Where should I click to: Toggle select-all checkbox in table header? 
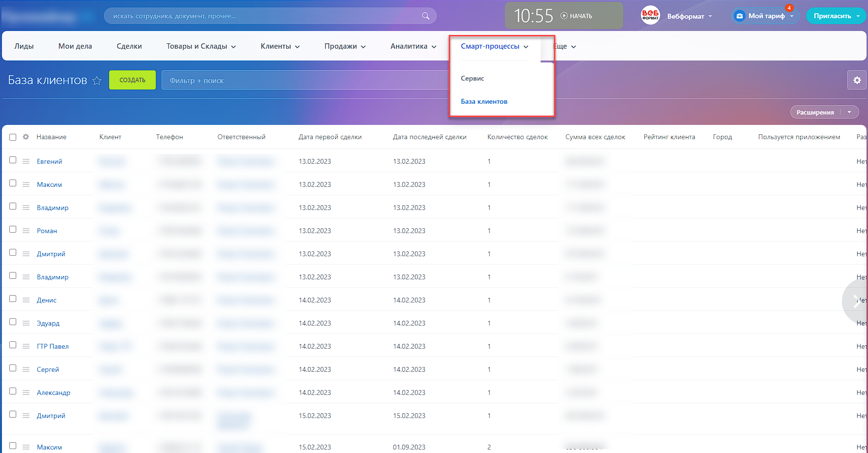click(13, 137)
